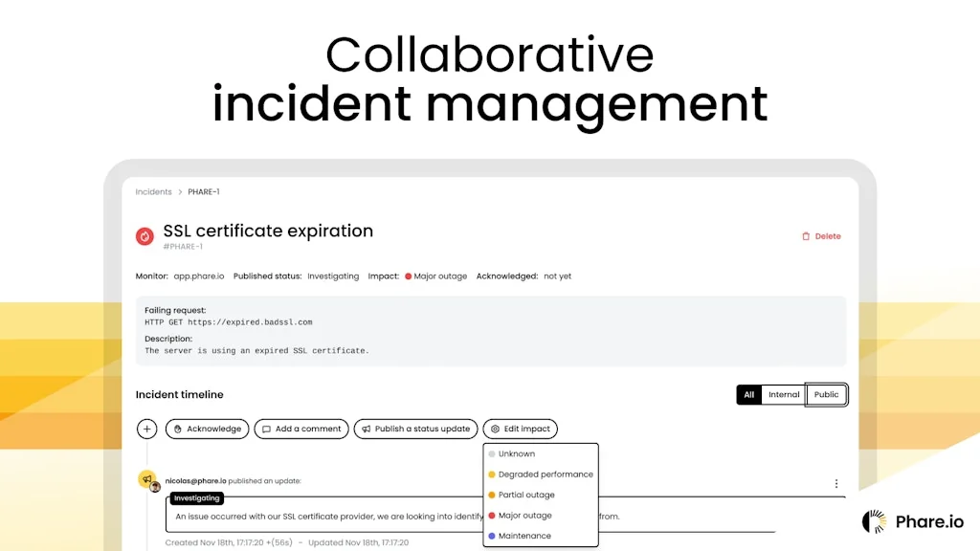This screenshot has height=551, width=980.
Task: Open the Edit impact dropdown
Action: point(520,430)
